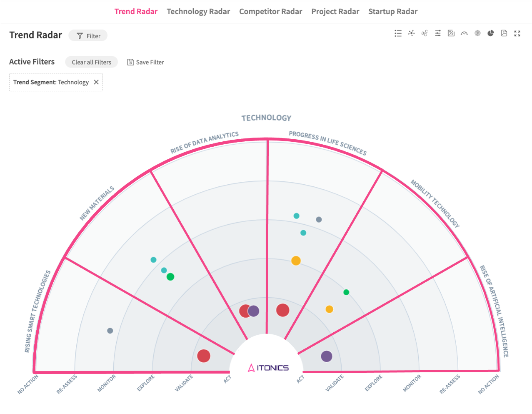Export the radar as PDF
Screen dimensions: 532x414
[504, 33]
